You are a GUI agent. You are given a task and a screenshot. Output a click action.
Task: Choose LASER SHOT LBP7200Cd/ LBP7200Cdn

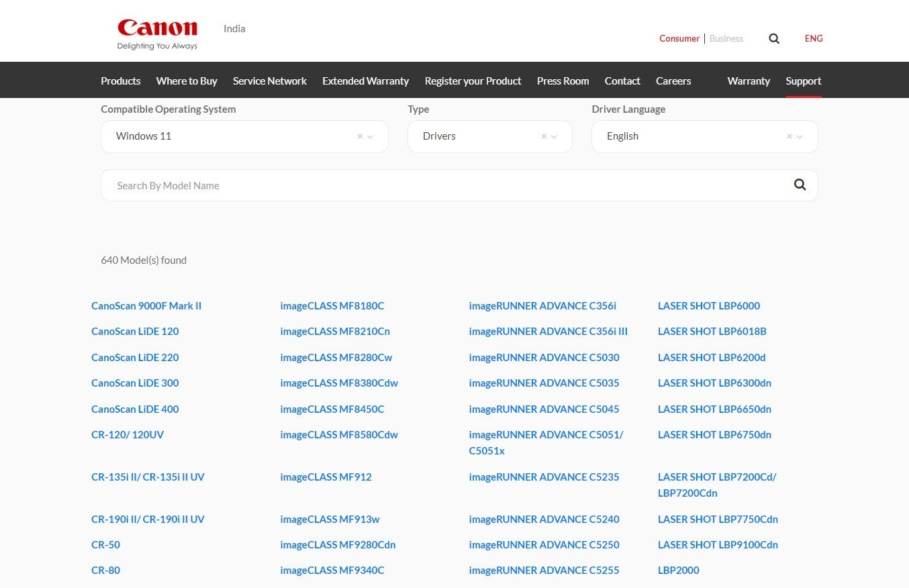[x=717, y=485]
